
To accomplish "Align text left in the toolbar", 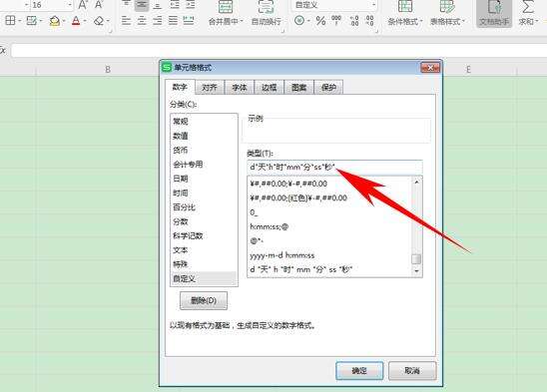I will (x=126, y=21).
